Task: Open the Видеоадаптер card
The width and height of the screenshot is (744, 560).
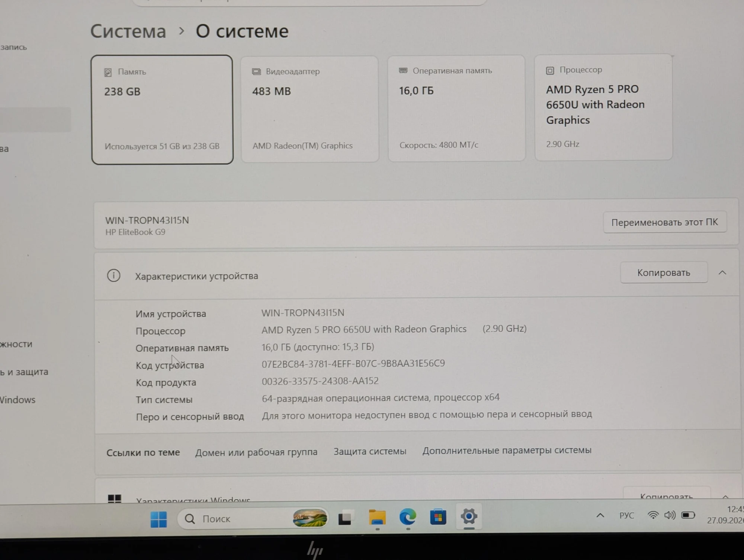Action: coord(310,109)
